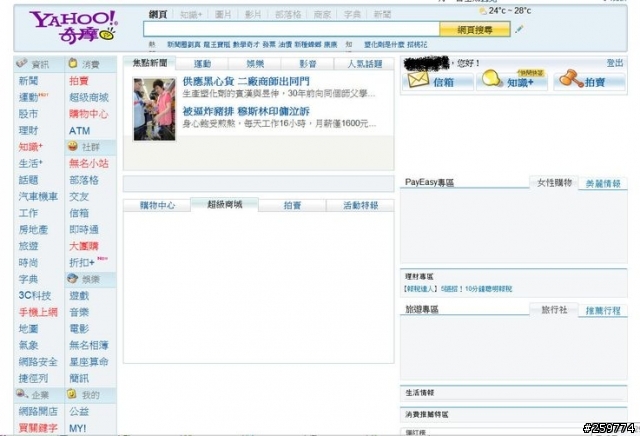This screenshot has height=436, width=640.
Task: Open headline 被逼炸豬排 穆斯林印傭泣訴
Action: (x=246, y=111)
